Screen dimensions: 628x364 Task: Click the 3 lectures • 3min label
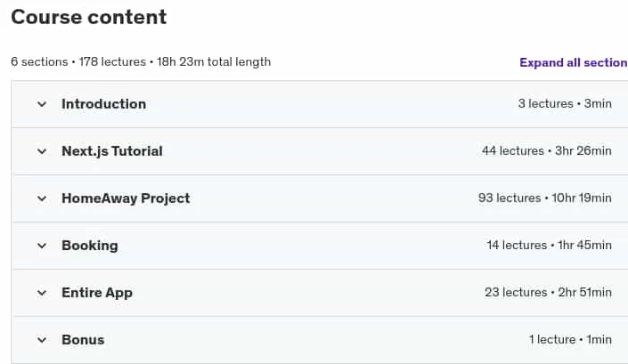[x=565, y=103]
